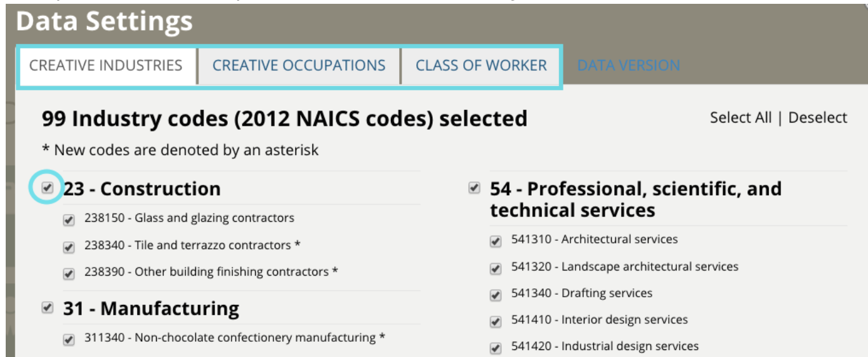868x357 pixels.
Task: Select the Class of Worker tab
Action: pos(481,65)
